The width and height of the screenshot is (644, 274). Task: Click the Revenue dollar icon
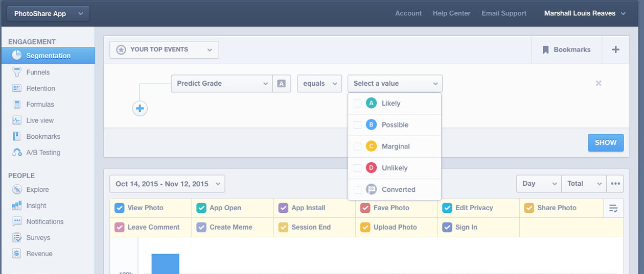[17, 254]
